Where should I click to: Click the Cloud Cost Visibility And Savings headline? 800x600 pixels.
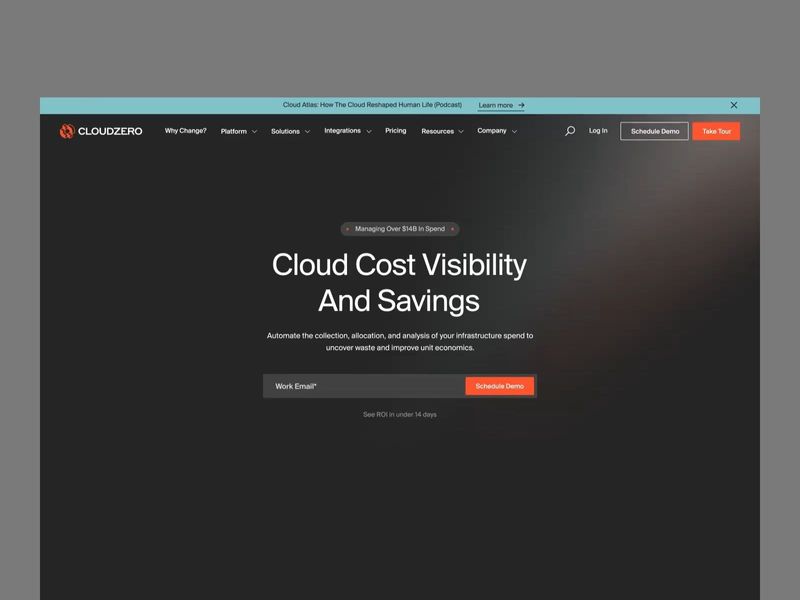pyautogui.click(x=399, y=282)
